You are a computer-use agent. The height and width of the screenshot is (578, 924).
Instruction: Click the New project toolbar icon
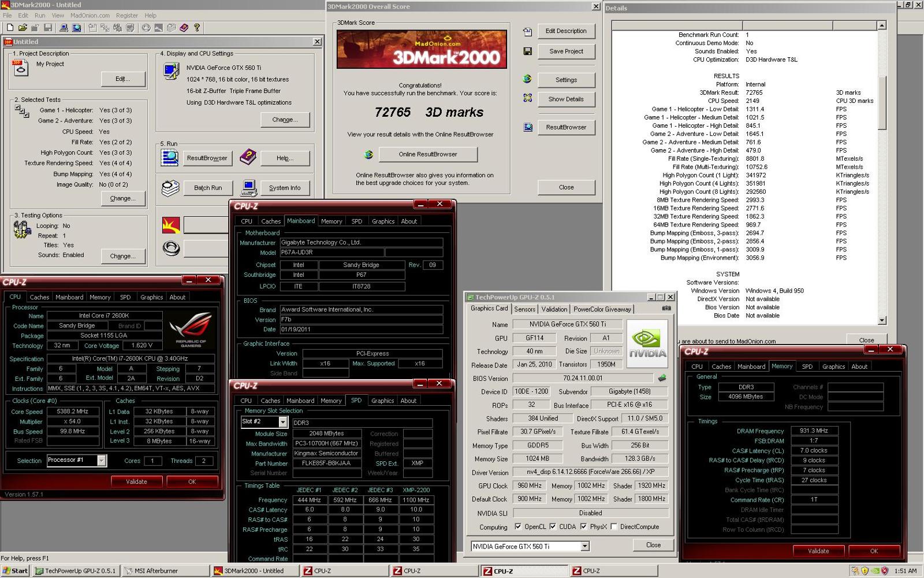tap(10, 27)
